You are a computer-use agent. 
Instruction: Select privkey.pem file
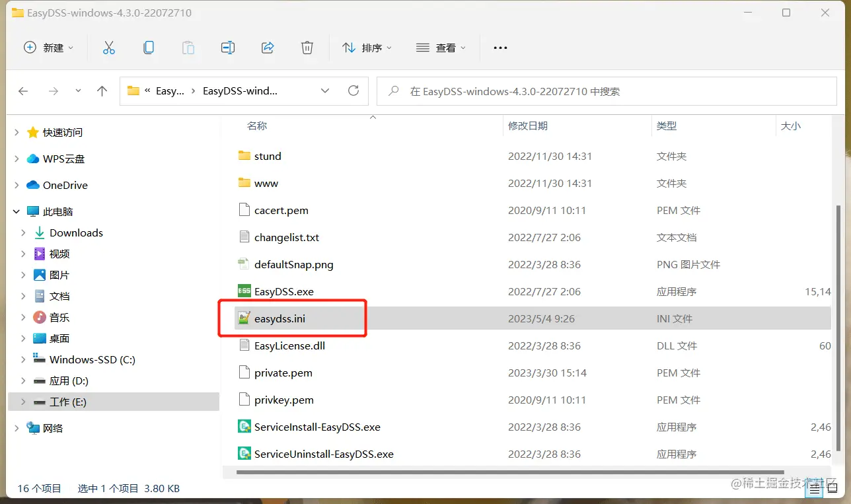[x=284, y=400]
